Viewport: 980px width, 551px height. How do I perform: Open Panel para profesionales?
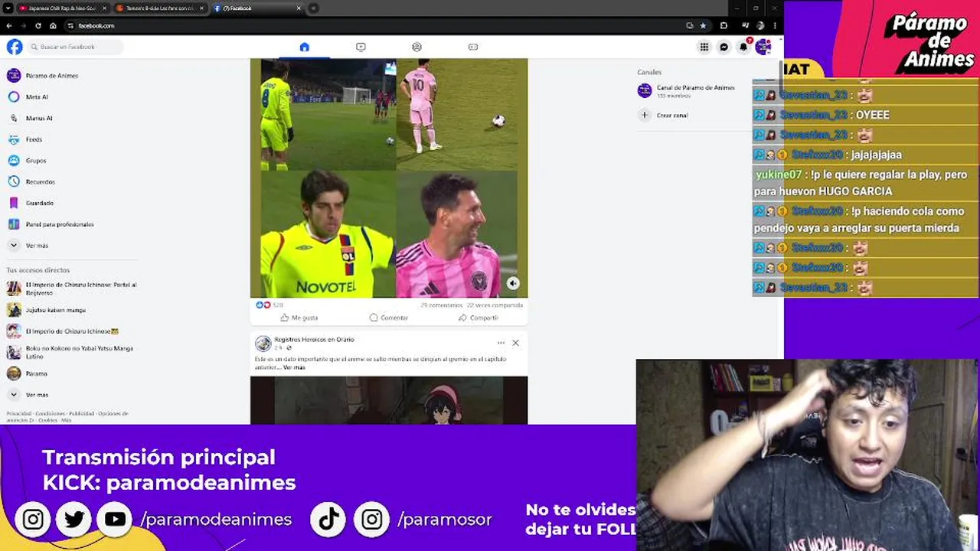pyautogui.click(x=51, y=224)
